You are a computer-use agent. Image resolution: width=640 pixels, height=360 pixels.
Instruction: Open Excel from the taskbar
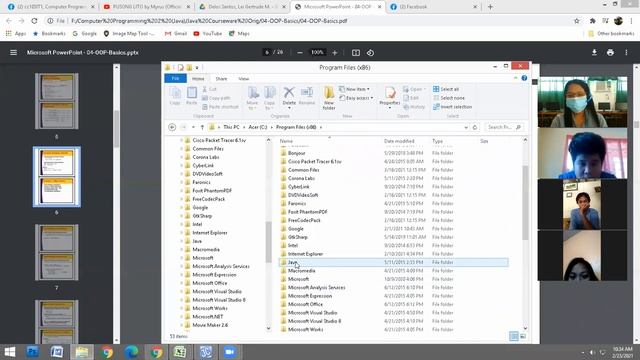(x=180, y=352)
